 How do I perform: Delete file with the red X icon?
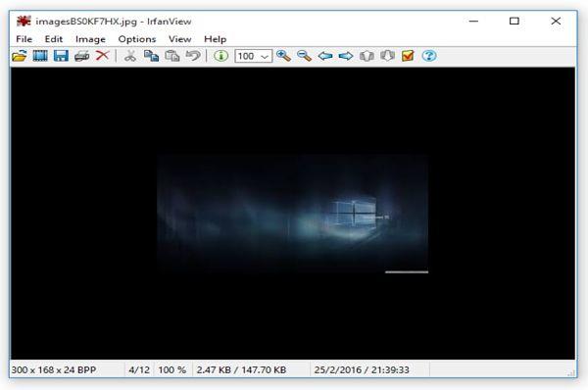click(102, 56)
